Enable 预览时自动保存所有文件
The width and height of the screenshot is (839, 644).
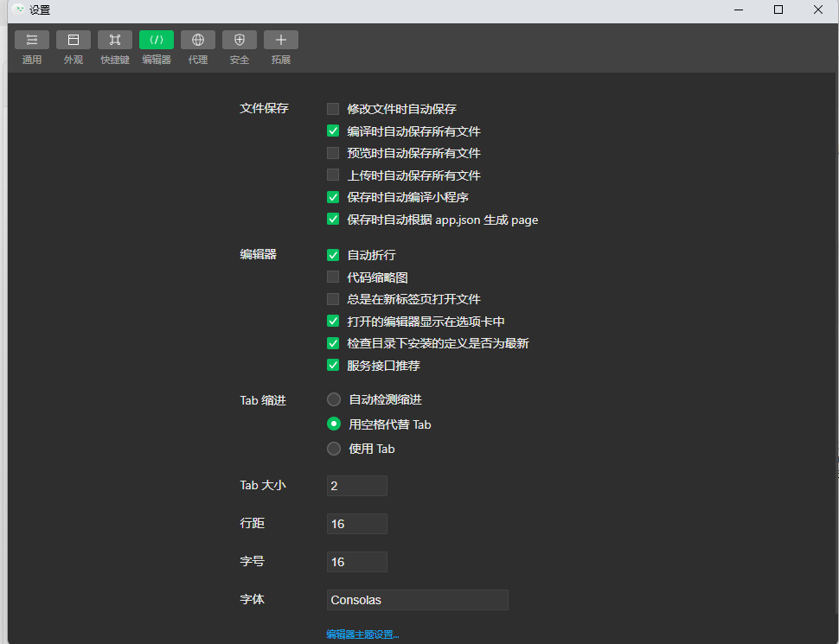[333, 153]
